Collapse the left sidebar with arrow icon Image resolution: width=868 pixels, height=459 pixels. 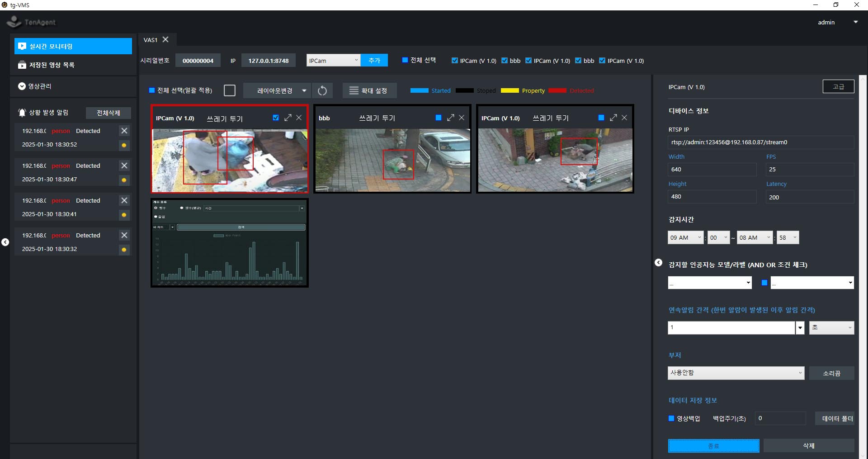[5, 242]
